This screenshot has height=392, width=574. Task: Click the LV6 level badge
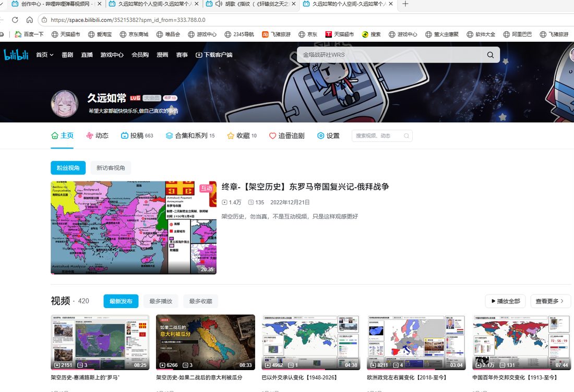[135, 98]
